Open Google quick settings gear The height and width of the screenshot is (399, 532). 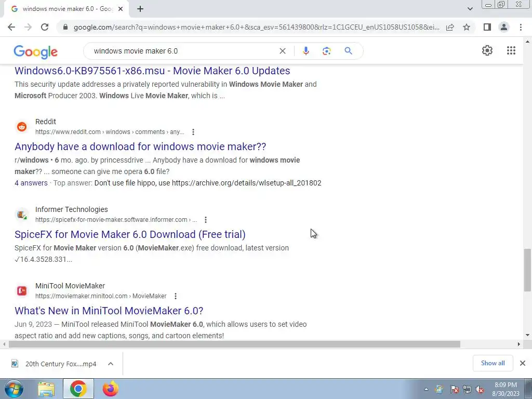(487, 50)
